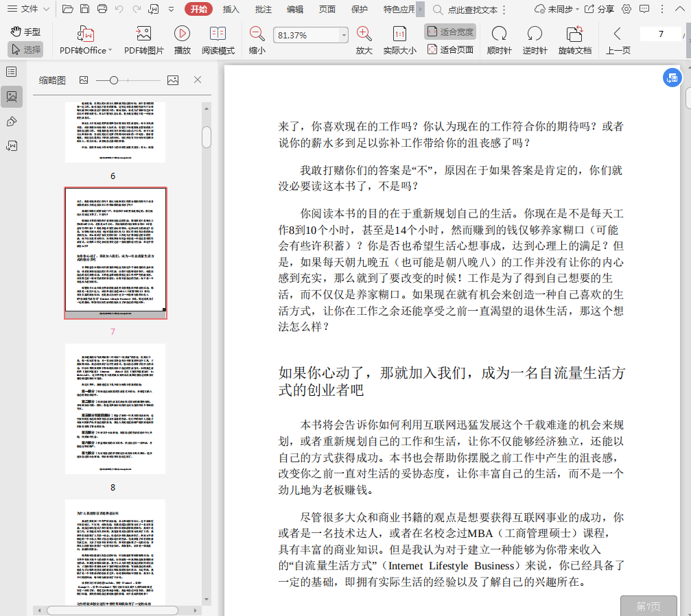Viewport: 691px width, 616px height.
Task: Select the 选择 selection tool
Action: (x=25, y=49)
